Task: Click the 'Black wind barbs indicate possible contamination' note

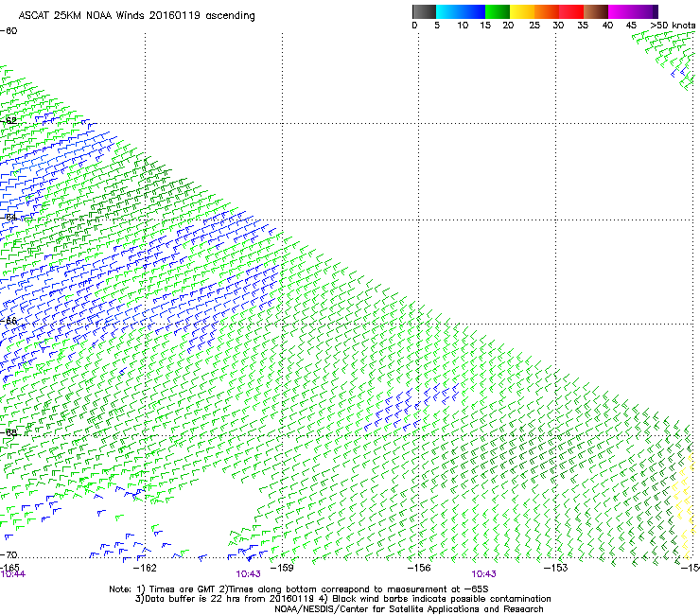Action: click(437, 599)
